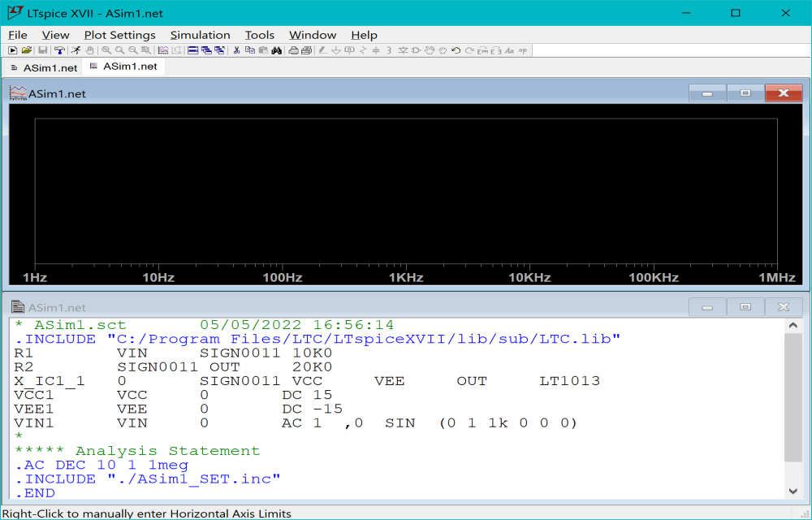Click the Print Setup icon
This screenshot has height=520, width=812.
pos(293,50)
